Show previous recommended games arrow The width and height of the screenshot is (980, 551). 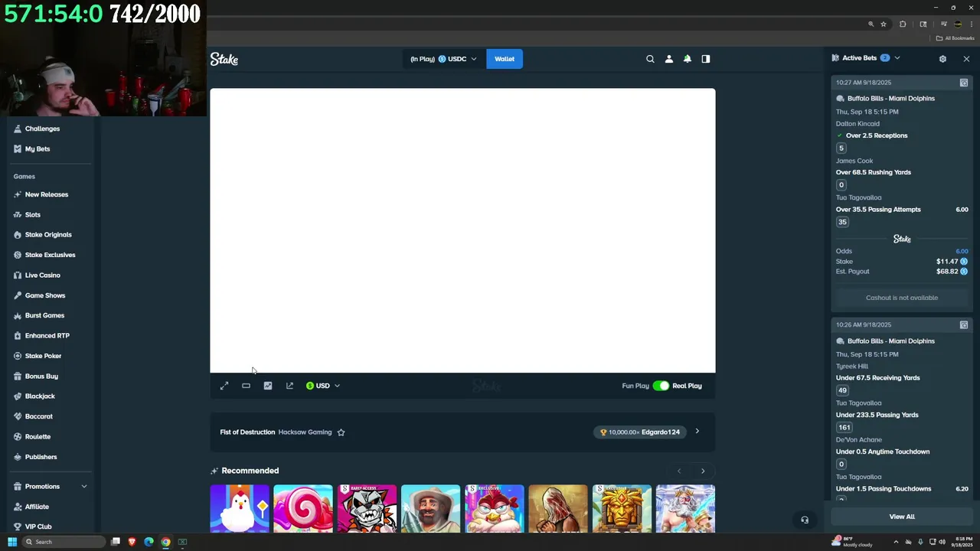[679, 471]
